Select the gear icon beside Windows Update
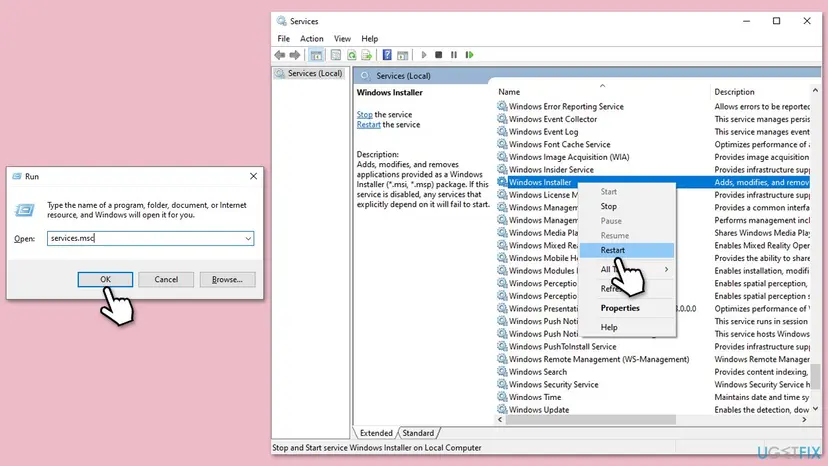Image resolution: width=828 pixels, height=466 pixels. (x=502, y=409)
